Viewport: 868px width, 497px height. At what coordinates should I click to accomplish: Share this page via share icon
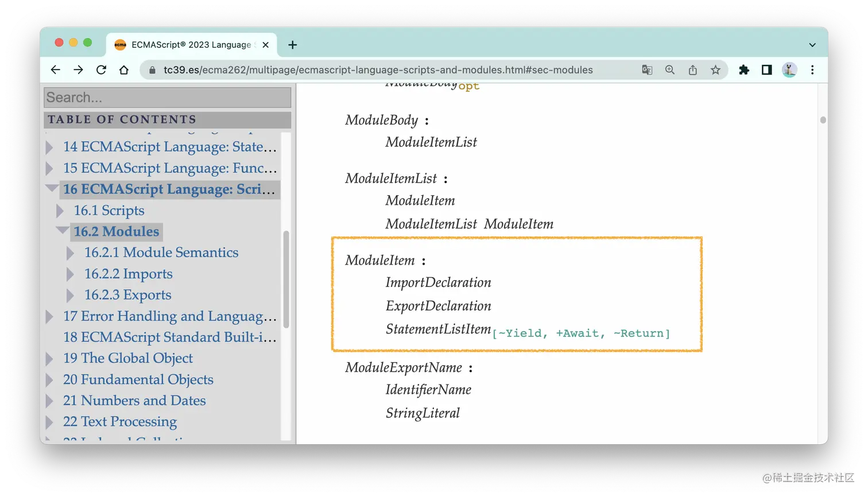[x=693, y=70]
